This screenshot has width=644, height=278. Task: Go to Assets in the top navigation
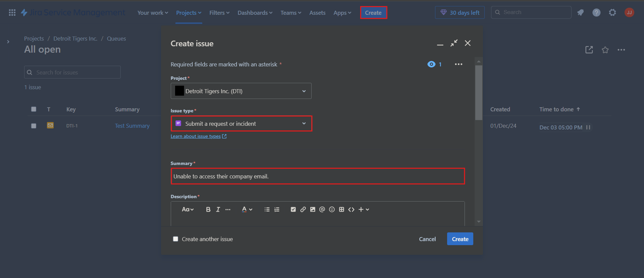pyautogui.click(x=317, y=13)
